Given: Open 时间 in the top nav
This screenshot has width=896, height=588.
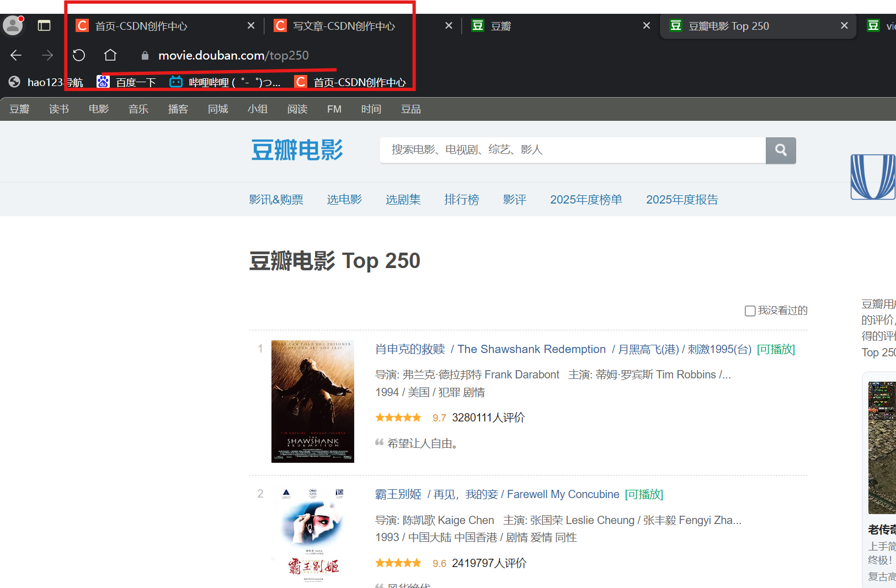Looking at the screenshot, I should (371, 109).
